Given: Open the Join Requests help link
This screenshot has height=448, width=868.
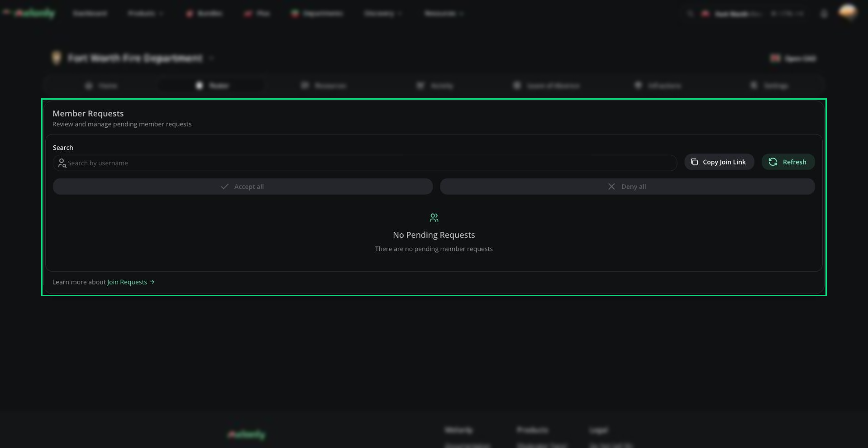Looking at the screenshot, I should 131,282.
